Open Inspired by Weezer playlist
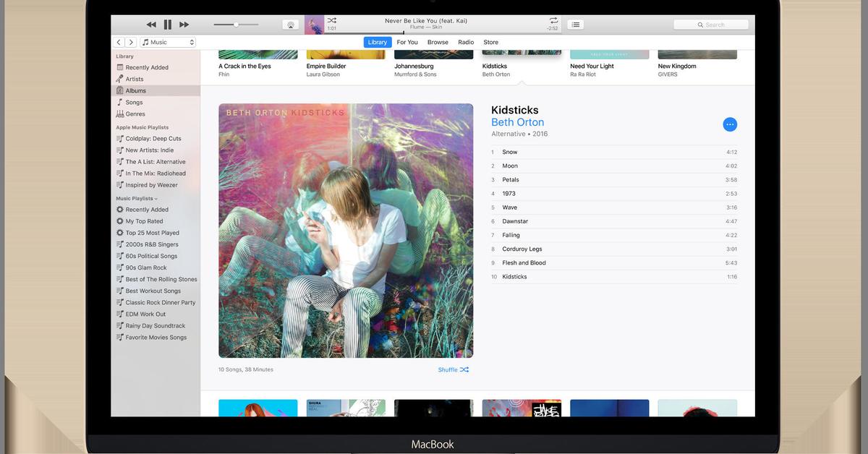The height and width of the screenshot is (454, 868). [x=156, y=185]
